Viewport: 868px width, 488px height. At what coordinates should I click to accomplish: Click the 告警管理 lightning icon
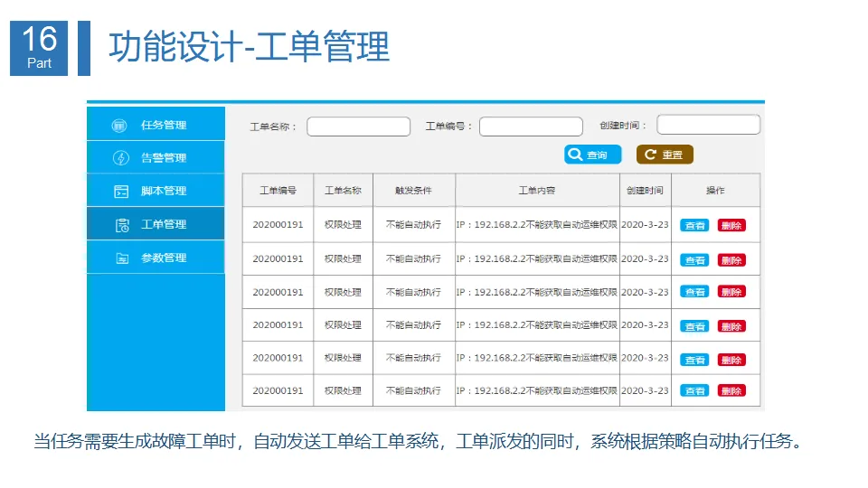coord(120,158)
